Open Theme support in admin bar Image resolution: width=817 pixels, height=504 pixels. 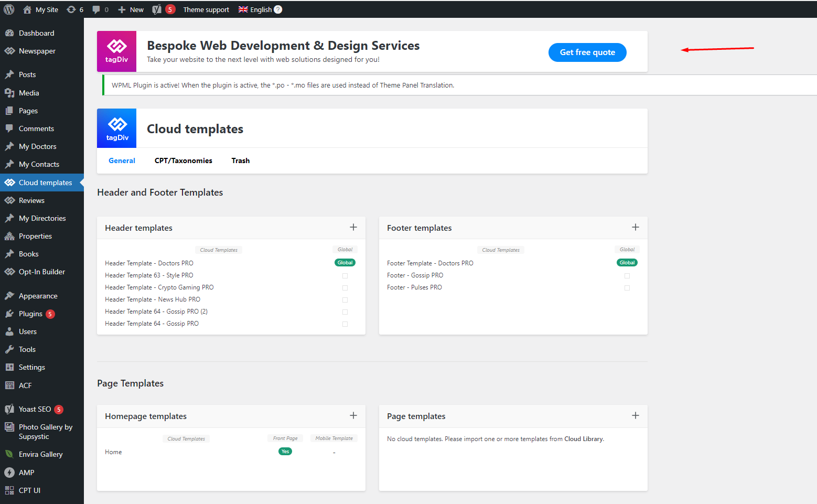[x=206, y=9]
